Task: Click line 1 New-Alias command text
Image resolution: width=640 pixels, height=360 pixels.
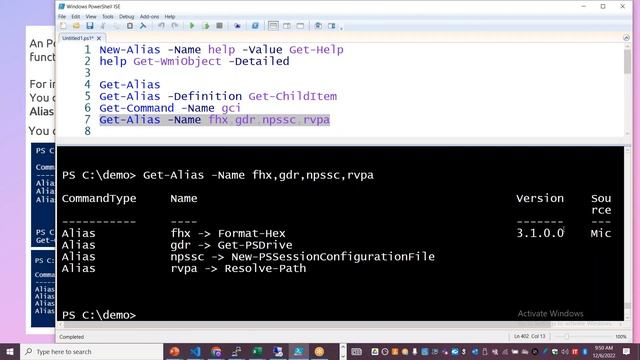Action: (x=221, y=50)
